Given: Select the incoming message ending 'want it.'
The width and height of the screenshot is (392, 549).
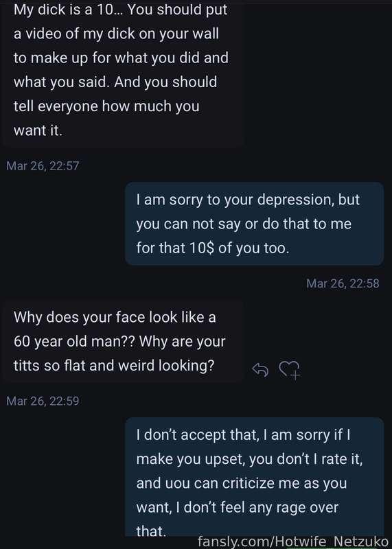Looking at the screenshot, I should click(x=123, y=73).
